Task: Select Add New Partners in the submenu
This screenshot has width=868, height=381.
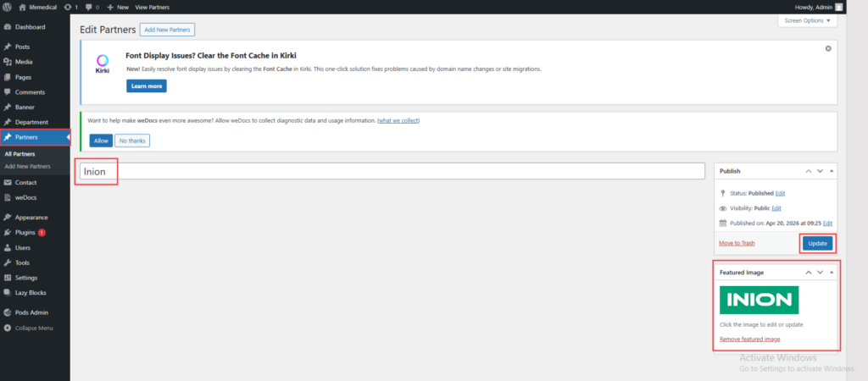Action: (27, 167)
